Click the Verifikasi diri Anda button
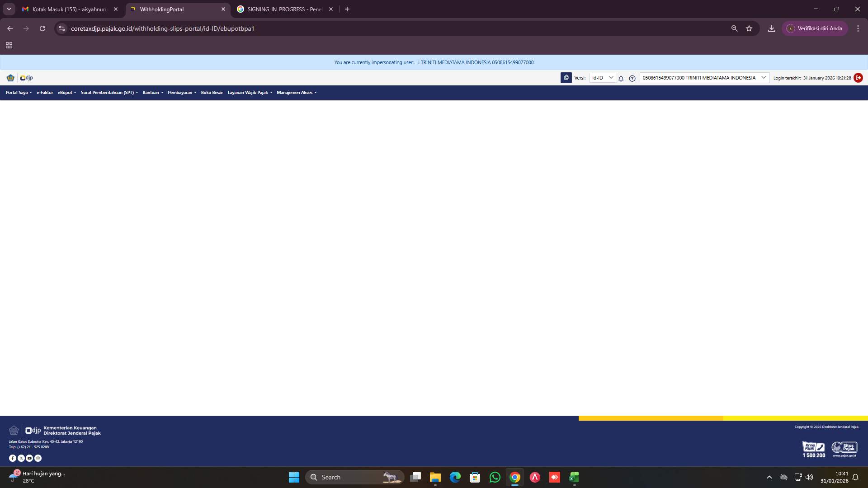This screenshot has height=488, width=868. pos(815,28)
